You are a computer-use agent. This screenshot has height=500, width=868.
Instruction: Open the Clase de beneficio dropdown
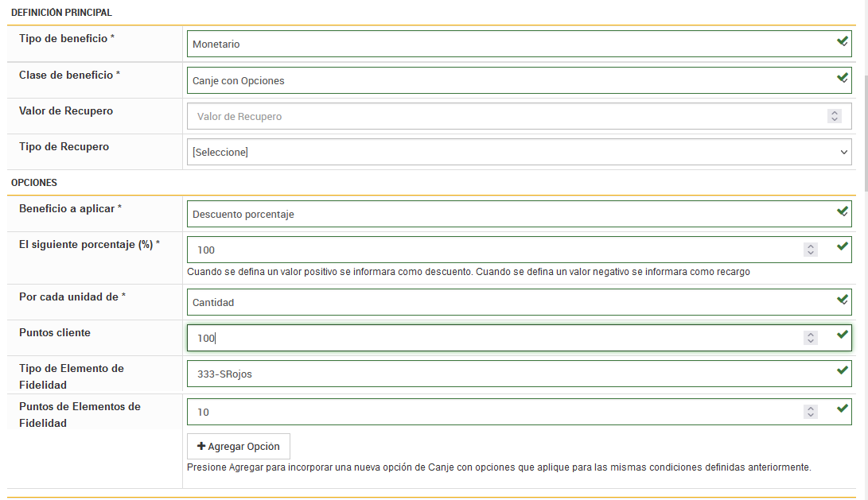(x=519, y=80)
